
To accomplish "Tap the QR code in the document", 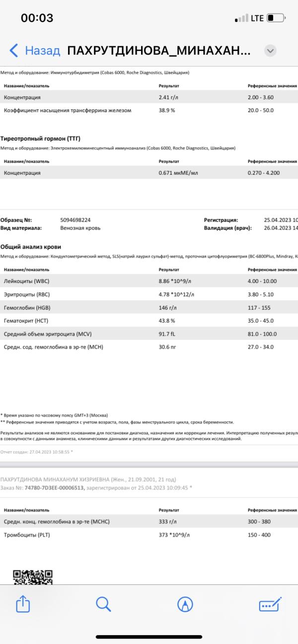I will (x=33, y=576).
